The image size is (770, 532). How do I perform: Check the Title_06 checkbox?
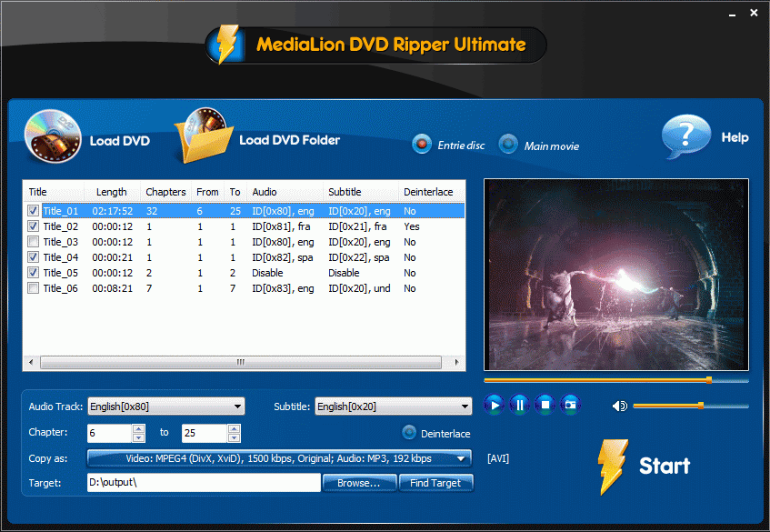(x=33, y=288)
